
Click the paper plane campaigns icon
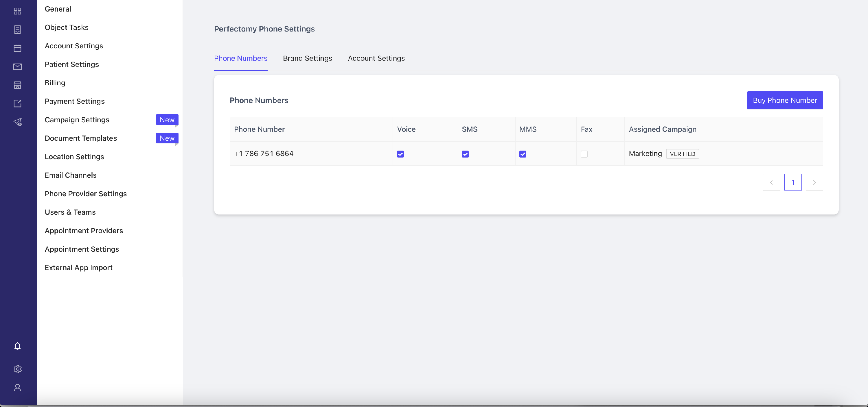[18, 122]
